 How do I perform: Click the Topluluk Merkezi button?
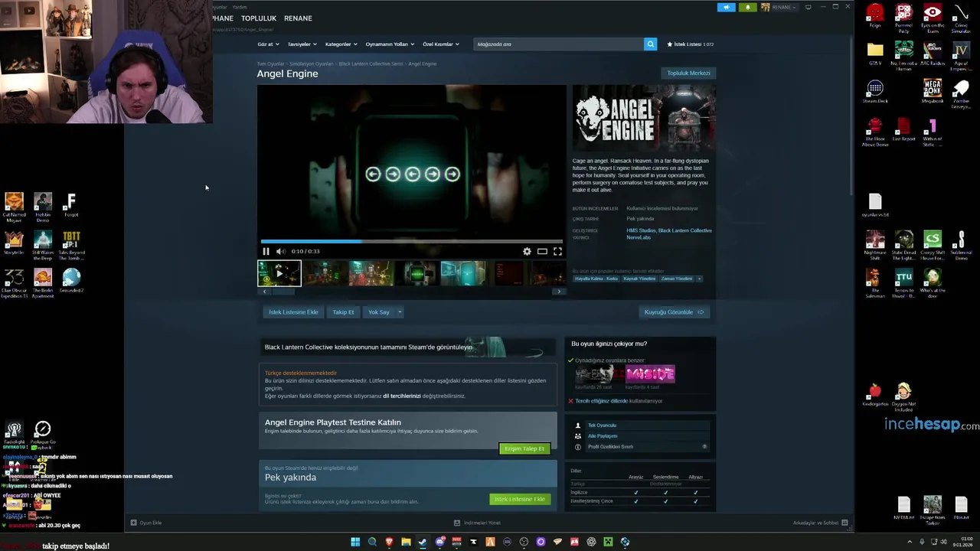(x=688, y=73)
